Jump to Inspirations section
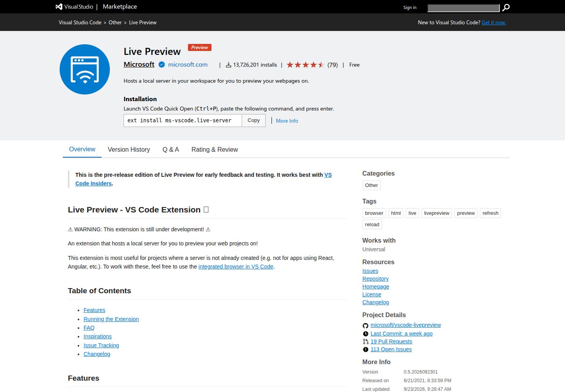Screen dimensions: 565x392 (97, 336)
